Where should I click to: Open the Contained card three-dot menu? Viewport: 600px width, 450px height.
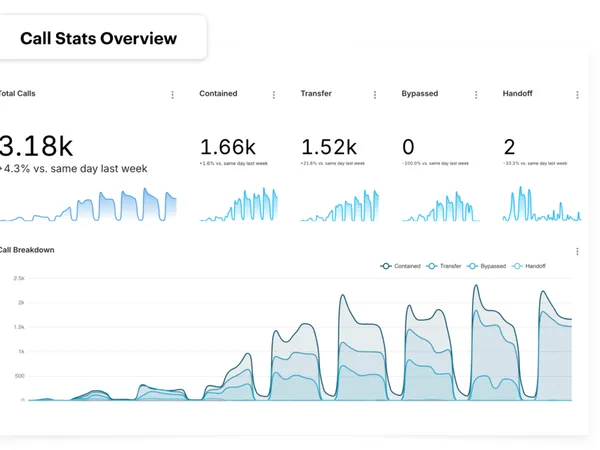pos(273,95)
